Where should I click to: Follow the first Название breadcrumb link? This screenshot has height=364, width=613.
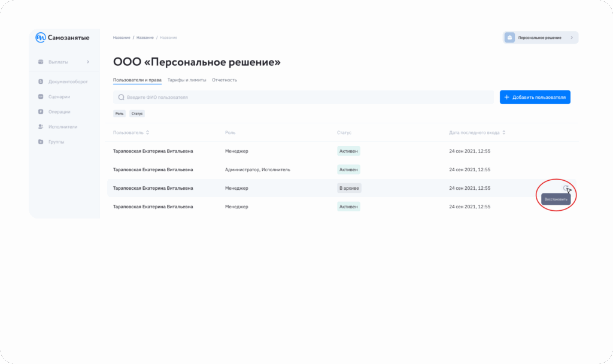point(121,38)
